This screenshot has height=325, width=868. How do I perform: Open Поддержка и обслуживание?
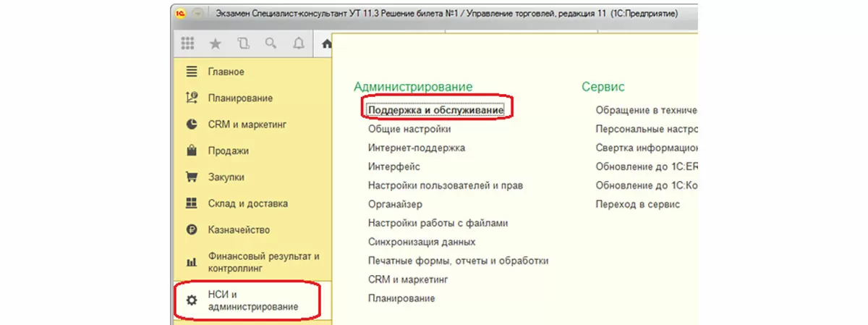click(435, 110)
